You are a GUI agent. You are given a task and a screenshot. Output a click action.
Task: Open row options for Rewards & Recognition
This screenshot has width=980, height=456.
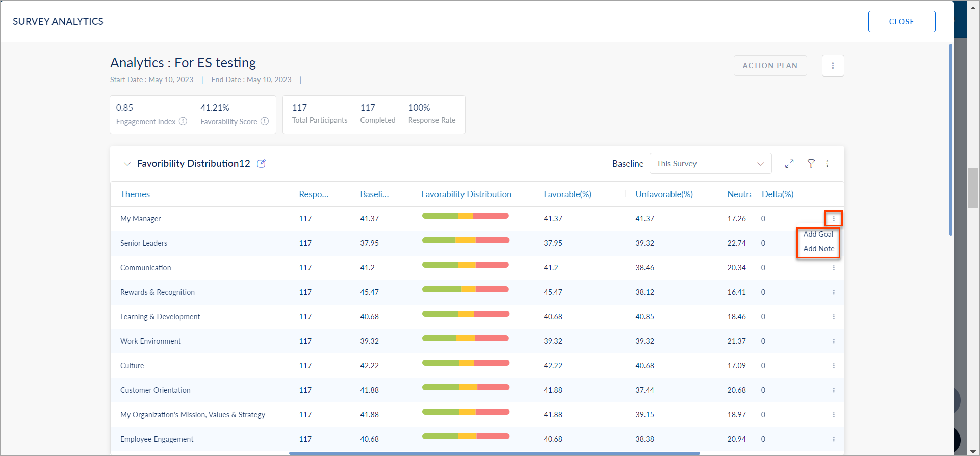coord(834,292)
